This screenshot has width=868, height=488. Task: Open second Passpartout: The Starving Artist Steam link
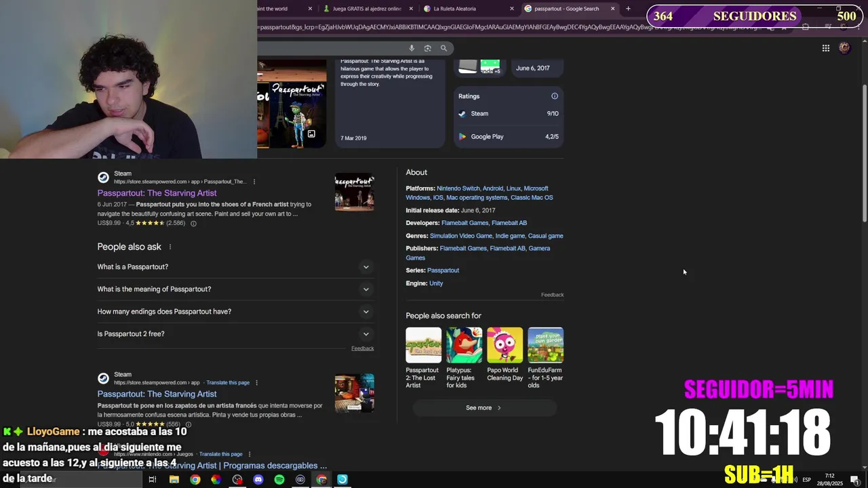(x=157, y=394)
